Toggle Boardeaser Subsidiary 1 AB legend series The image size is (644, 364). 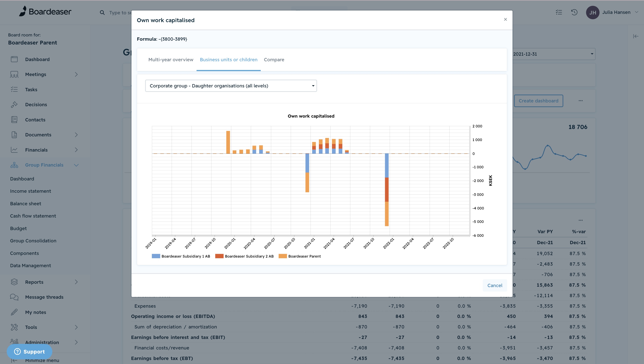coord(181,256)
